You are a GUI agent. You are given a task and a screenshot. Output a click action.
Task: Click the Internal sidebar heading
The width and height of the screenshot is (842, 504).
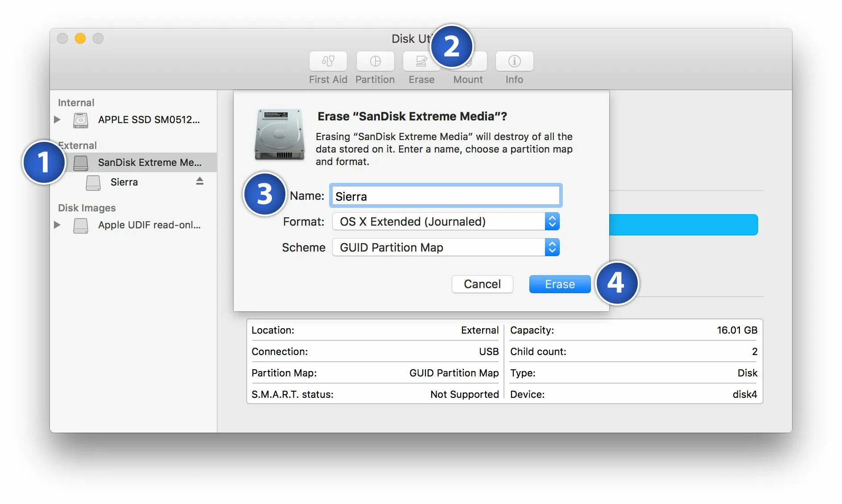76,103
